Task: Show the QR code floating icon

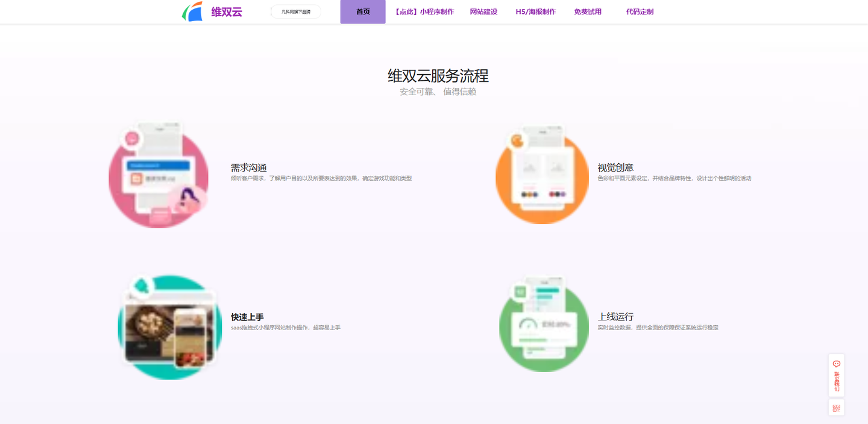Action: coord(836,408)
